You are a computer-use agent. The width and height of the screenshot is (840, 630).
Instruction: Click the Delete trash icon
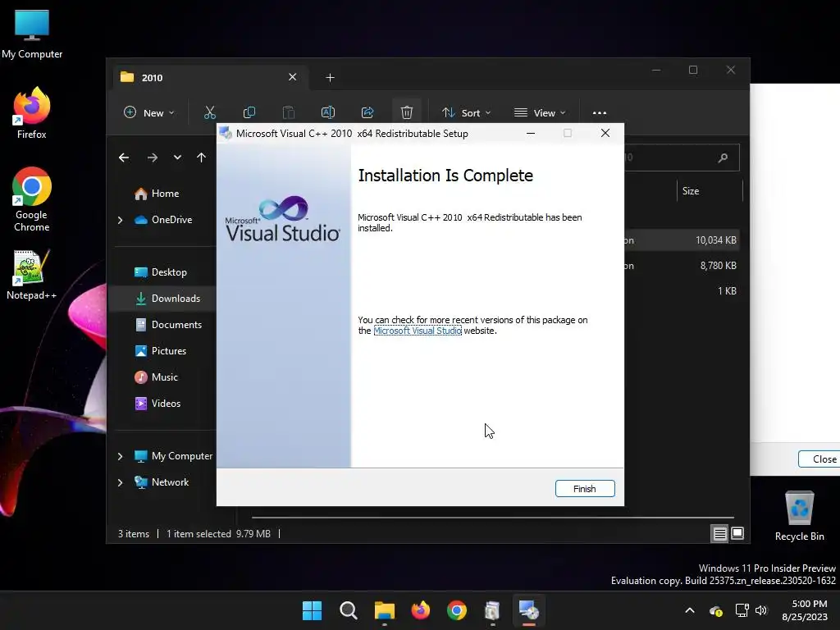click(x=407, y=112)
